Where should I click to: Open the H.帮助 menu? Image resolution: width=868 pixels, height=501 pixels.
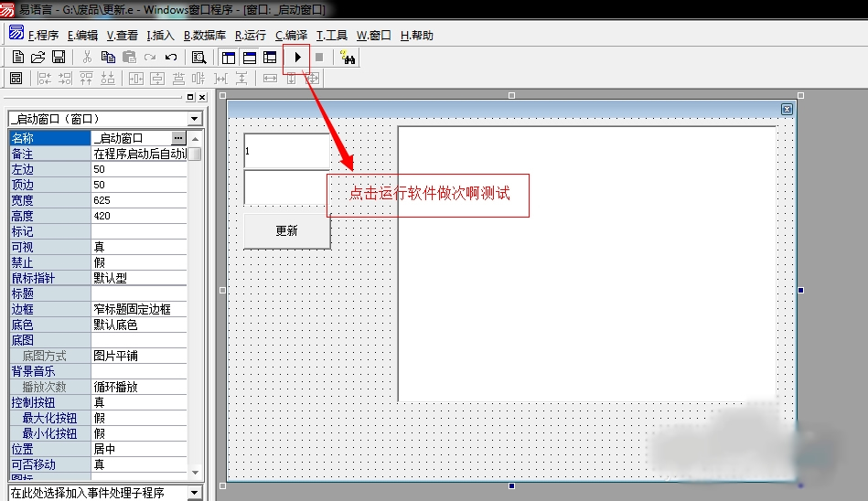coord(417,36)
